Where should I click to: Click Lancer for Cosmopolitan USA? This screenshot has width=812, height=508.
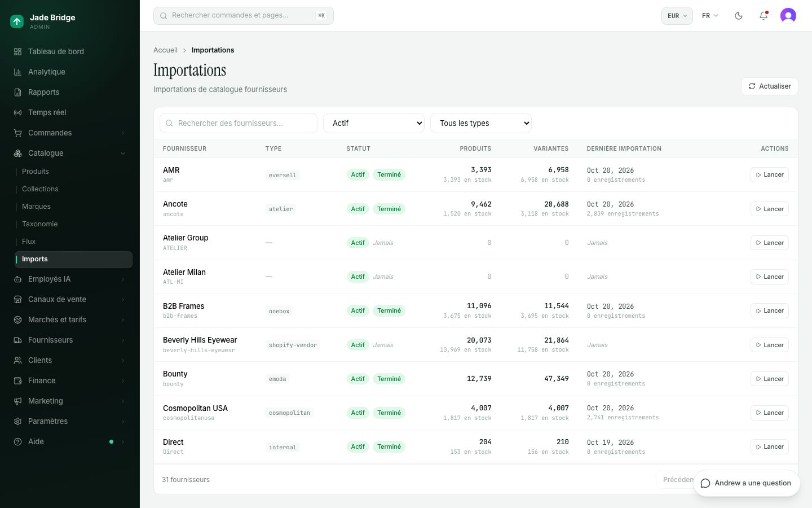tap(769, 413)
